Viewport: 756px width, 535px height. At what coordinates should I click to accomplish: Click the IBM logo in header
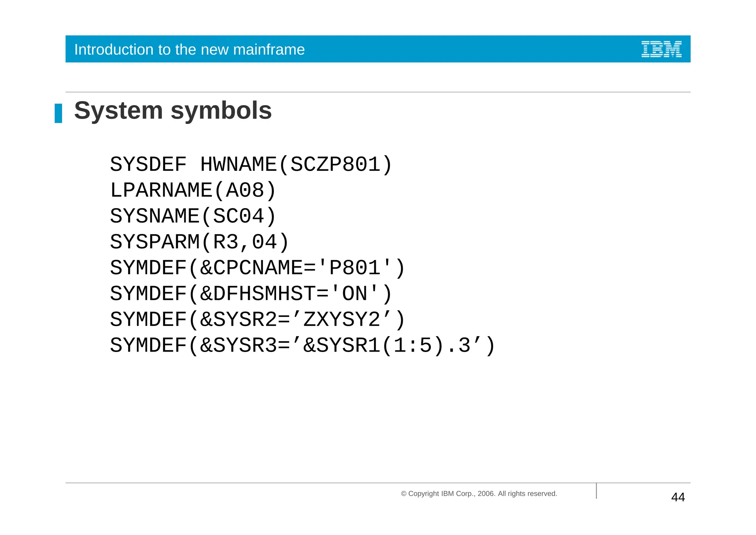point(661,49)
